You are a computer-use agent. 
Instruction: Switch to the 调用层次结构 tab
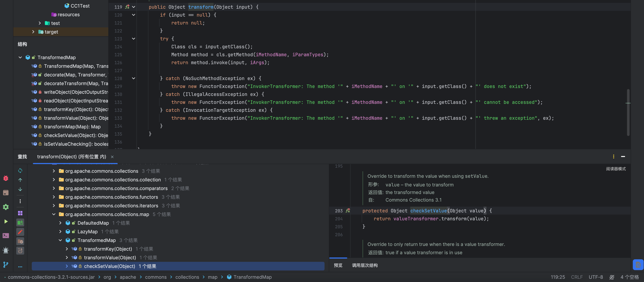(365, 265)
